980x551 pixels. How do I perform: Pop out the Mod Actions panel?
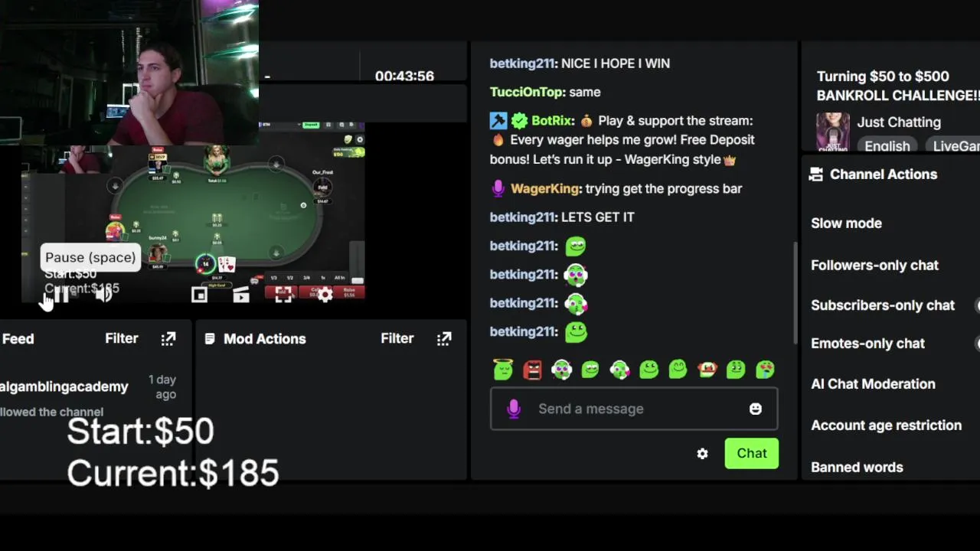(x=444, y=338)
